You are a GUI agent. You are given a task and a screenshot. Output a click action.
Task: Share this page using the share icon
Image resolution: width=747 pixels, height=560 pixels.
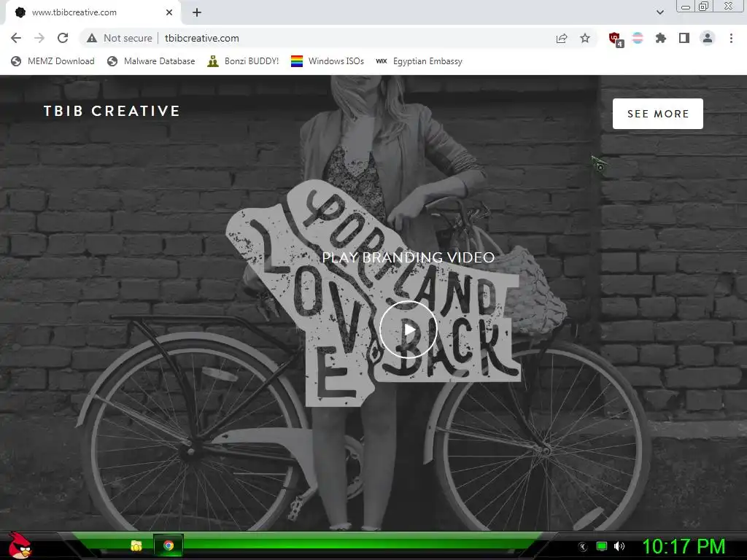coord(562,38)
